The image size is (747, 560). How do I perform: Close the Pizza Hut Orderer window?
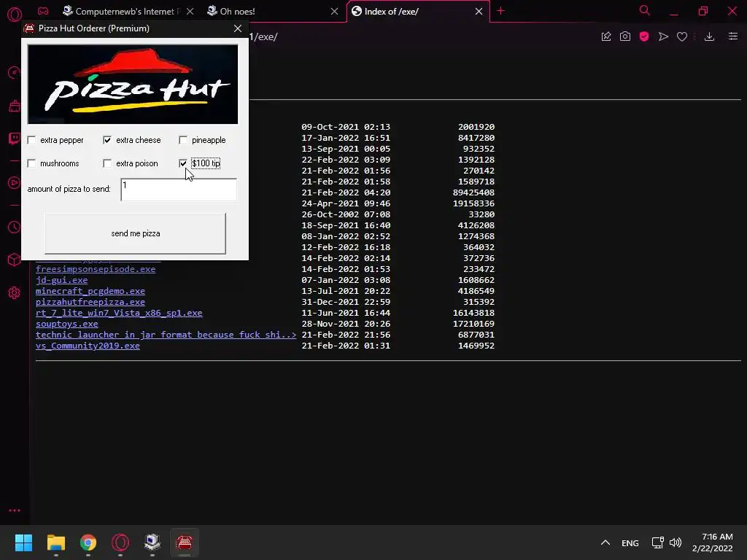pyautogui.click(x=238, y=28)
